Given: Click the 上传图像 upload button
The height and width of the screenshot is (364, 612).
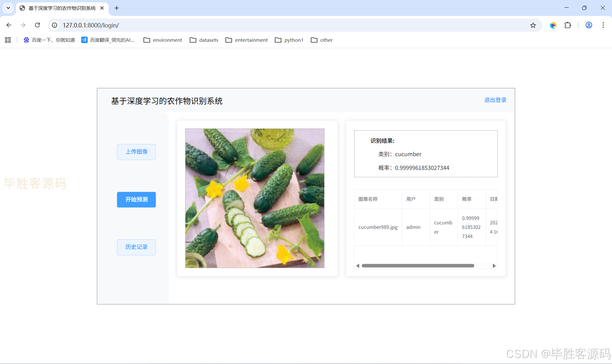Looking at the screenshot, I should coord(136,152).
